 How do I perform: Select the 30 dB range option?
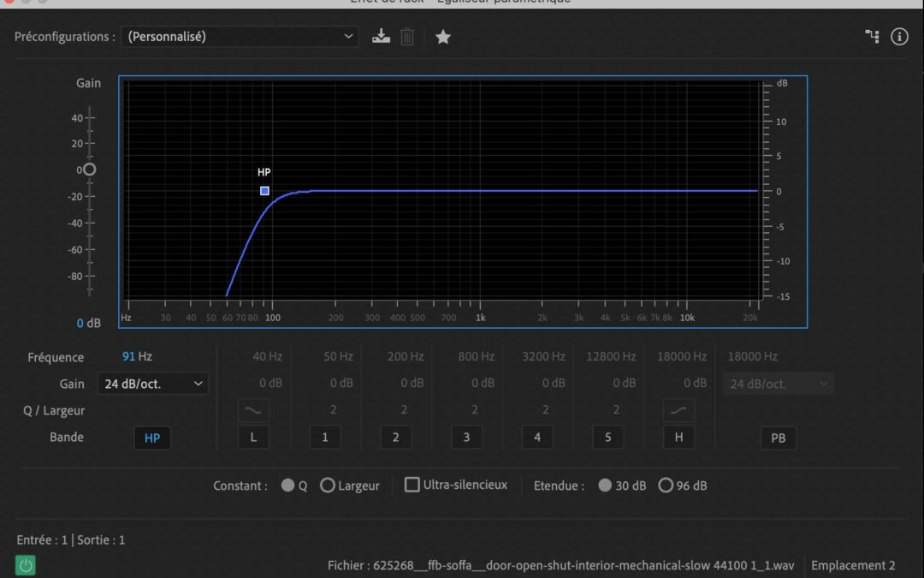[605, 485]
